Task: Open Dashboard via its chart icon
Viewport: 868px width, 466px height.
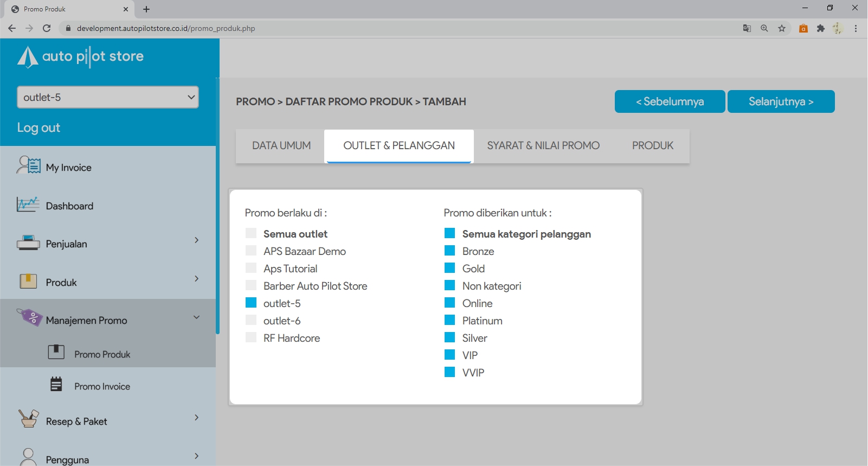Action: point(28,205)
